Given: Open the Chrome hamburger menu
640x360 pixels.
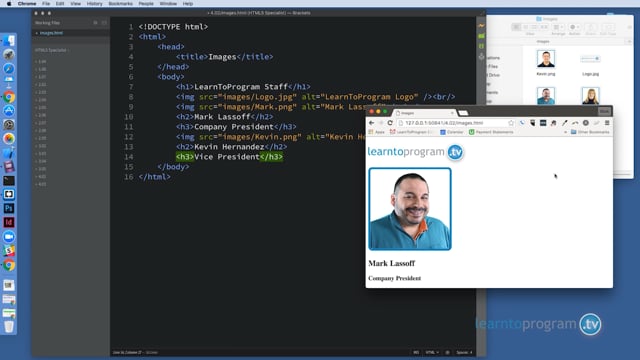Looking at the screenshot, I should tap(607, 123).
